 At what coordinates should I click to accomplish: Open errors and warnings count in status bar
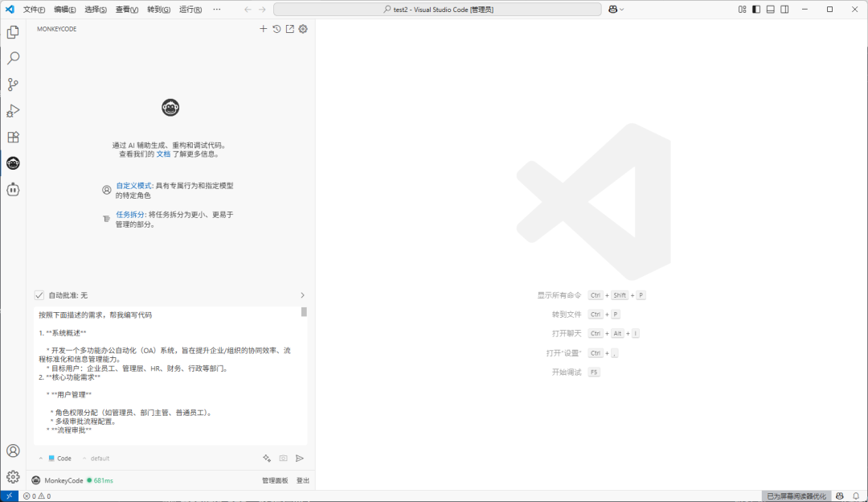[x=37, y=496]
